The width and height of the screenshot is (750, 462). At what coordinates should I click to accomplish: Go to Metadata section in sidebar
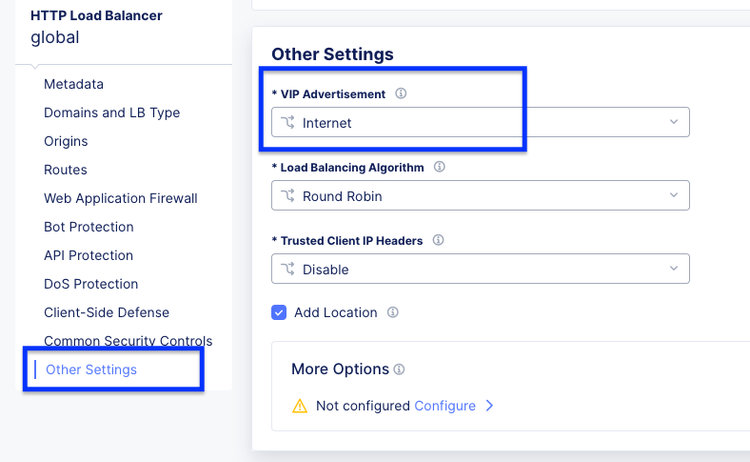(x=74, y=85)
